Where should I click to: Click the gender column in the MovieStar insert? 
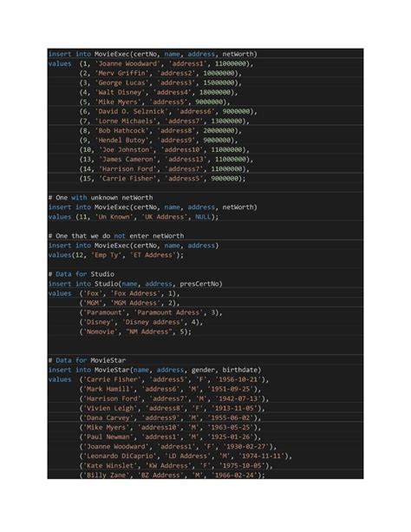pyautogui.click(x=204, y=370)
